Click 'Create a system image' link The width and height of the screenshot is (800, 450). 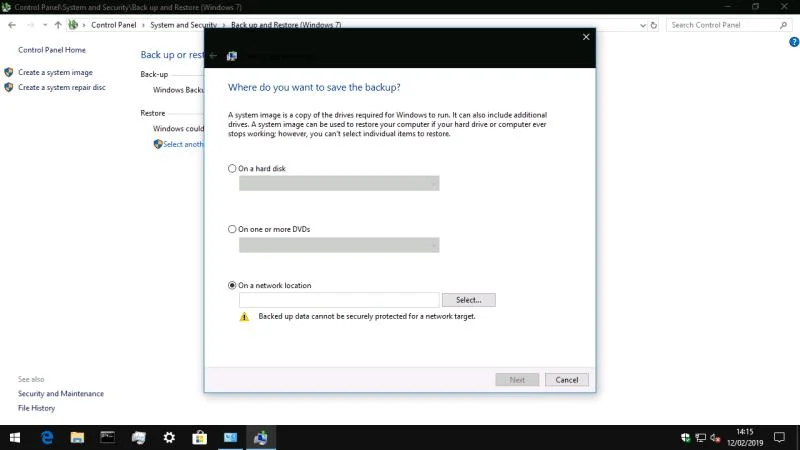(x=55, y=72)
